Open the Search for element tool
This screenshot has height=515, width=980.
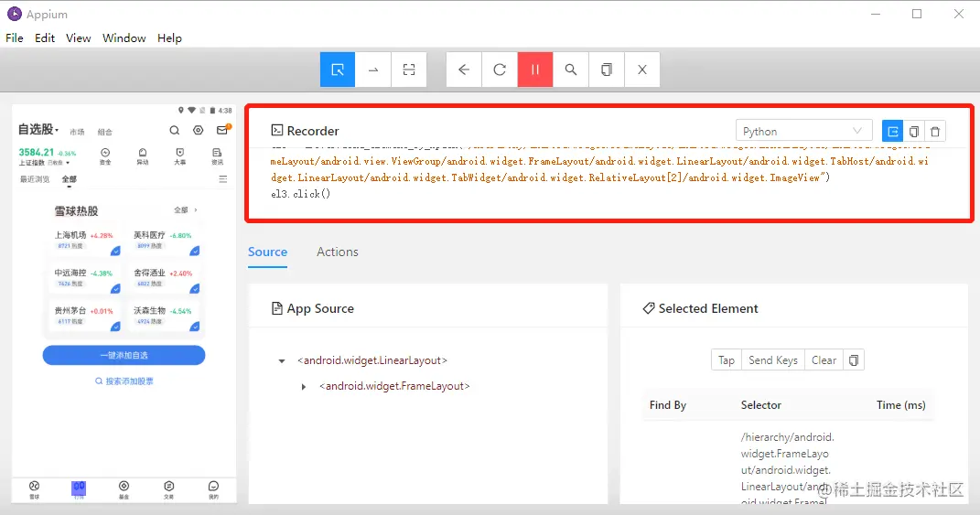(x=571, y=70)
